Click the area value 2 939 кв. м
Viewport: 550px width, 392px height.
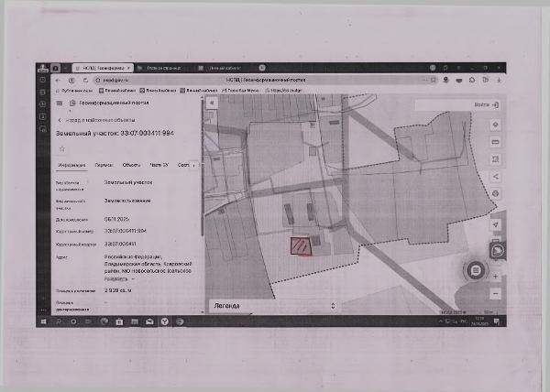118,290
